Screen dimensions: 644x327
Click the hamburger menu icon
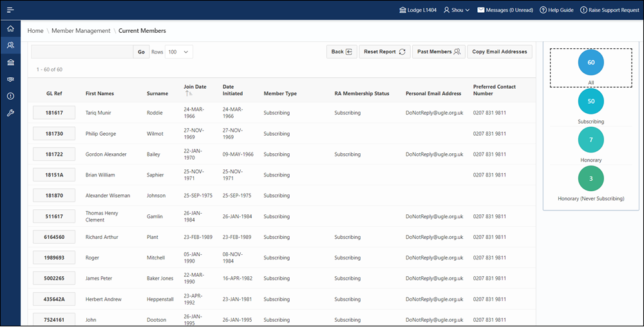[10, 10]
